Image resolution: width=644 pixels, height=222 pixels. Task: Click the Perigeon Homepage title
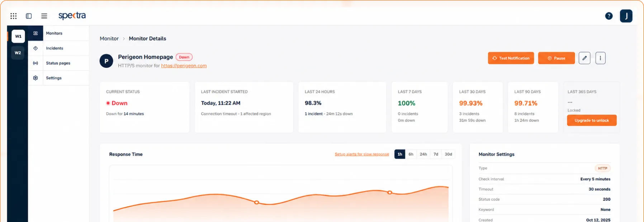(146, 57)
